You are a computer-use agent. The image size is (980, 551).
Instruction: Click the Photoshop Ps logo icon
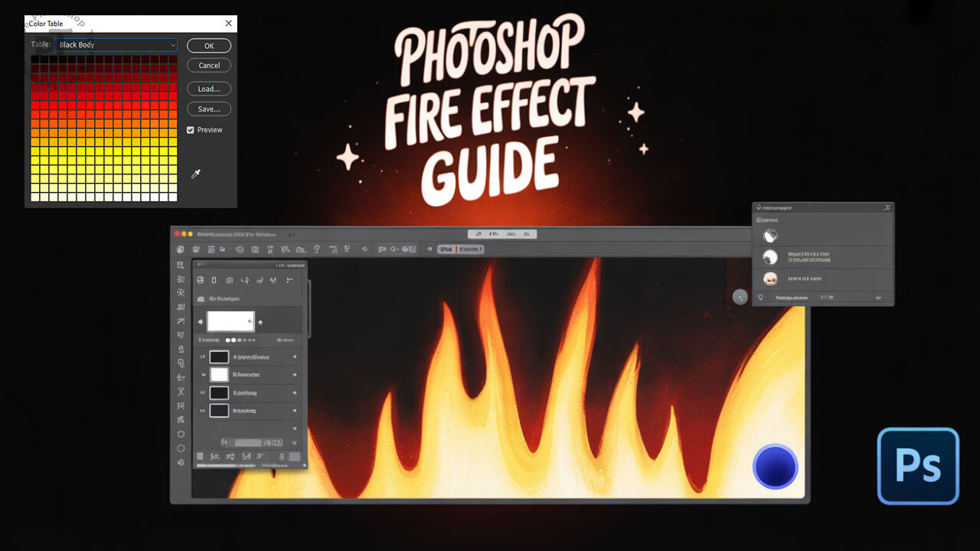click(x=918, y=466)
